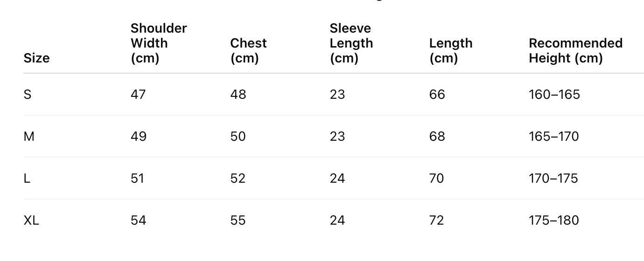
Task: Select the XL size row label
Action: point(31,220)
